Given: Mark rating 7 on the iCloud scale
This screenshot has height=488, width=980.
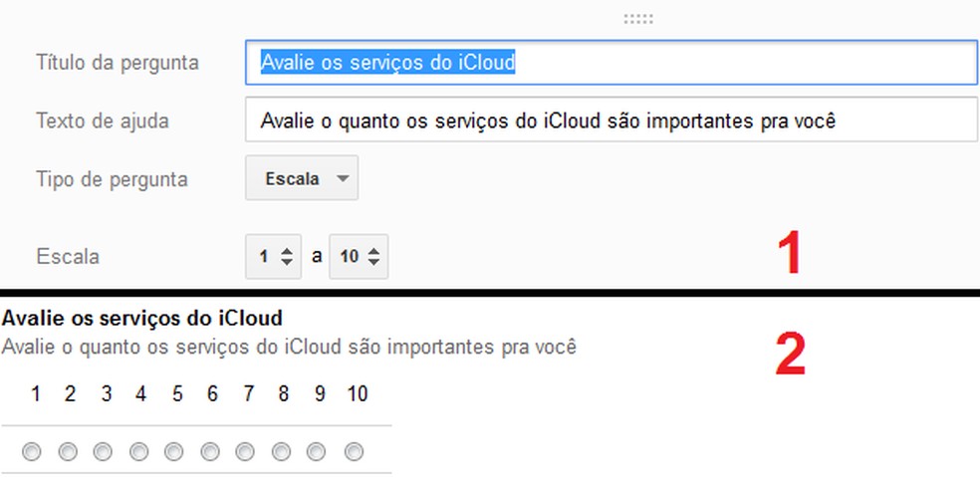Looking at the screenshot, I should (247, 452).
